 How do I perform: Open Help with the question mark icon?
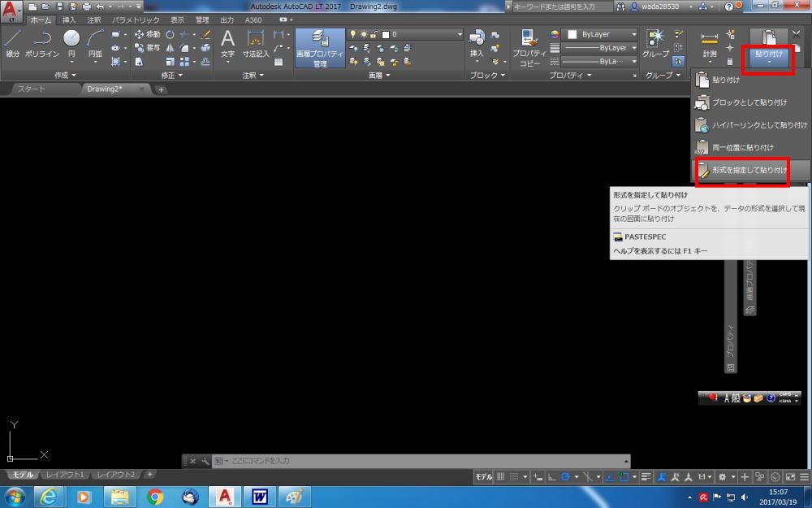pos(728,7)
